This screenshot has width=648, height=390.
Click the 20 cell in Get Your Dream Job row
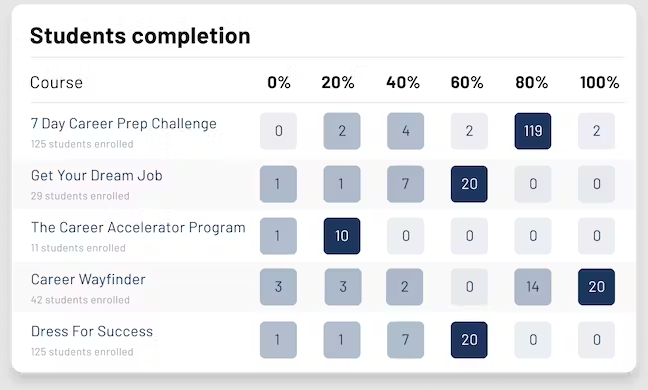pyautogui.click(x=469, y=184)
